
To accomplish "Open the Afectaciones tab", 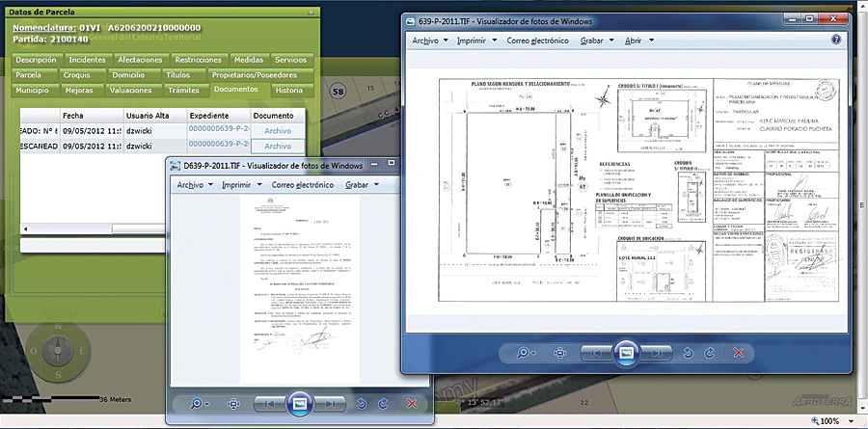I will coord(140,60).
